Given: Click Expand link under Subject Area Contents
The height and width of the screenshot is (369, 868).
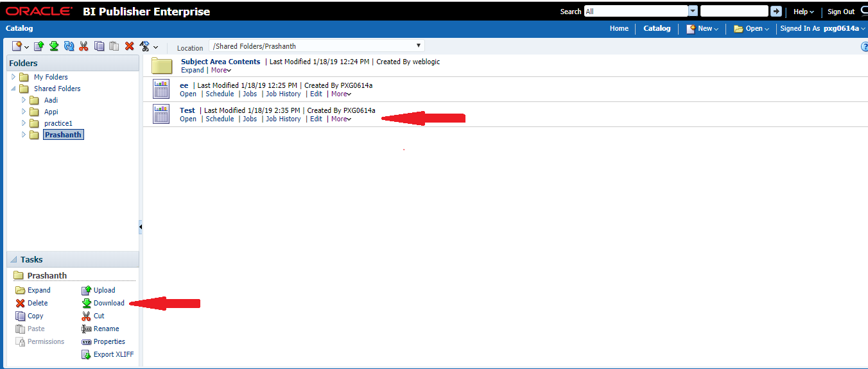Looking at the screenshot, I should click(193, 70).
